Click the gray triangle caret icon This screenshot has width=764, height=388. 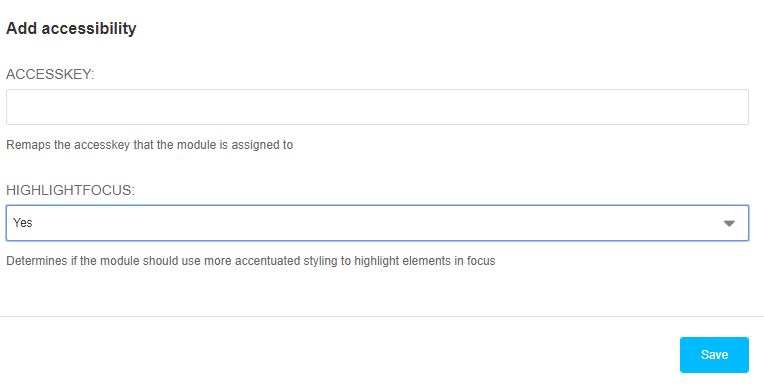pos(729,223)
